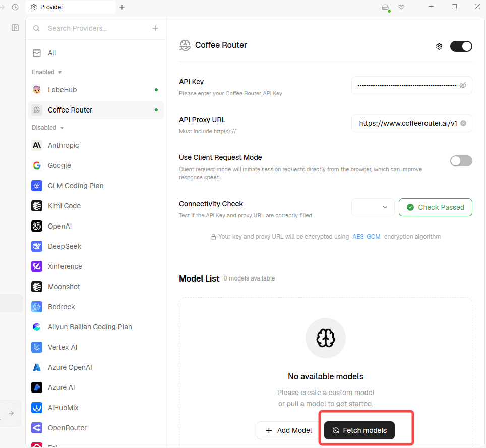Click the network server status icon
Viewport: 486px width, 448px height.
point(385,8)
